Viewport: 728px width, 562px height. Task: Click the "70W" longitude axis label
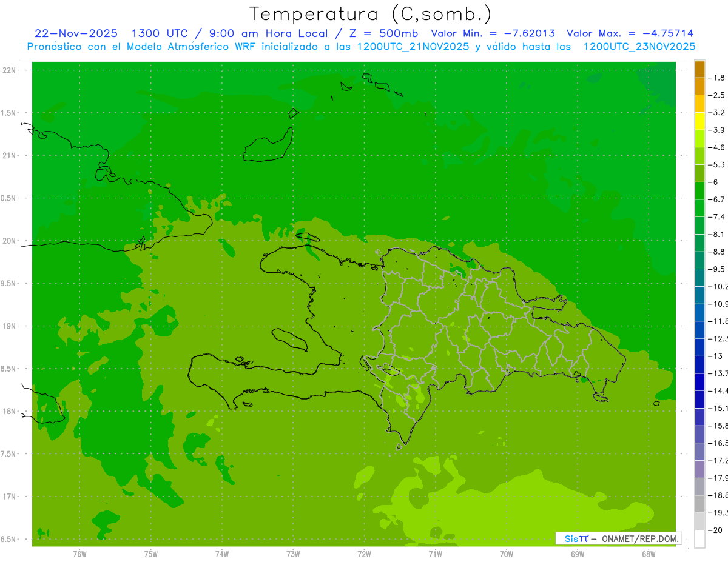507,554
